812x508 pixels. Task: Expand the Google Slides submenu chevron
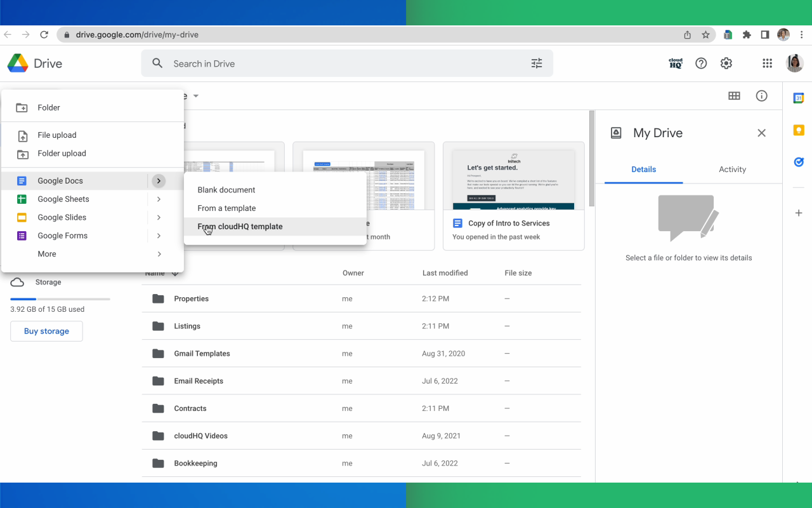pos(159,217)
